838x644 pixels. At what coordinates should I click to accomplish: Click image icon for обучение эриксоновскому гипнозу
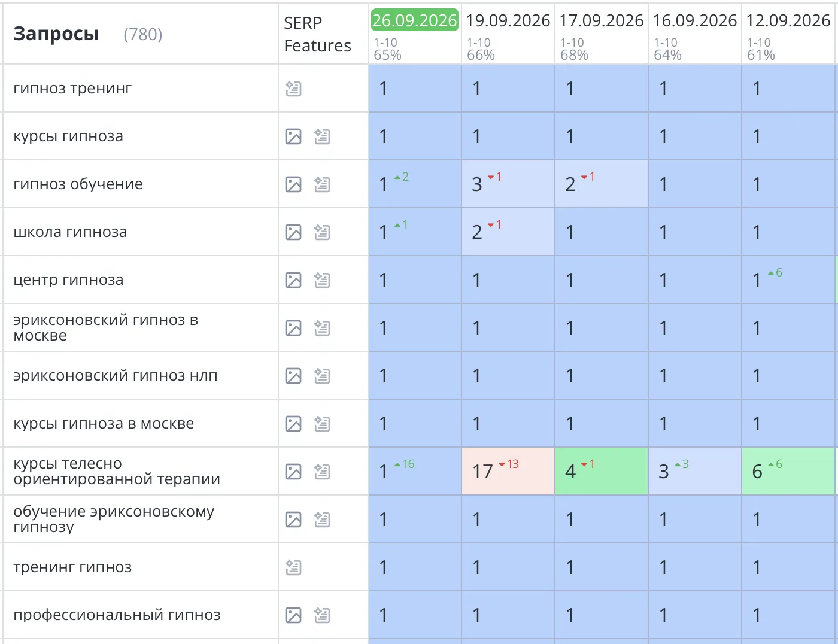coord(293,520)
